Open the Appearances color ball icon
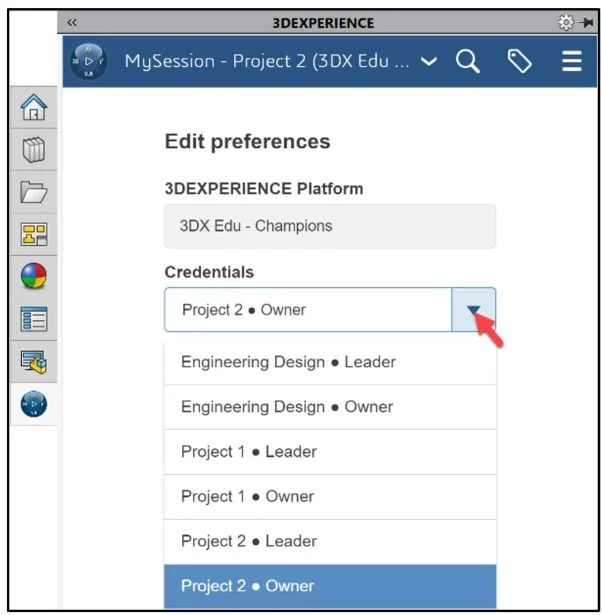This screenshot has width=602, height=615. coord(33,277)
